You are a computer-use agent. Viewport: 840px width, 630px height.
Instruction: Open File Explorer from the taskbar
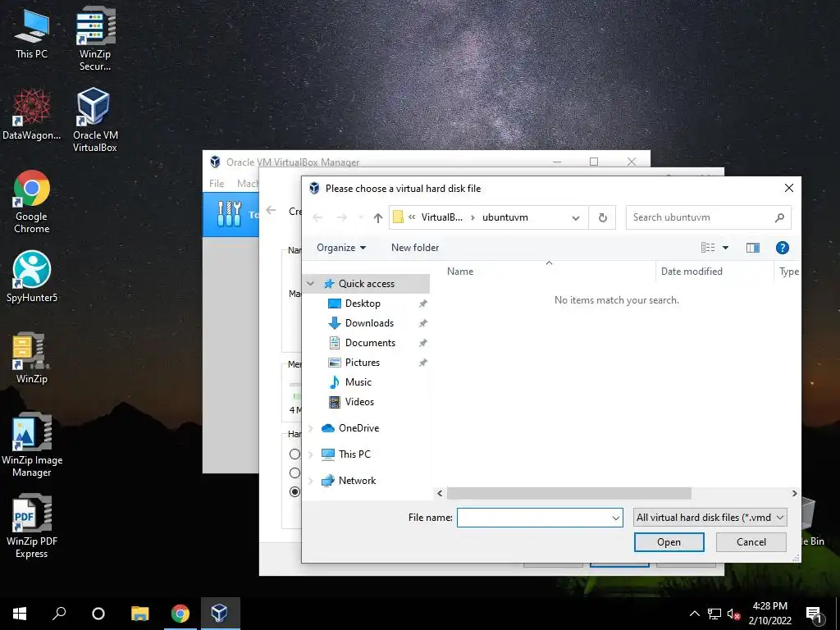pos(139,614)
